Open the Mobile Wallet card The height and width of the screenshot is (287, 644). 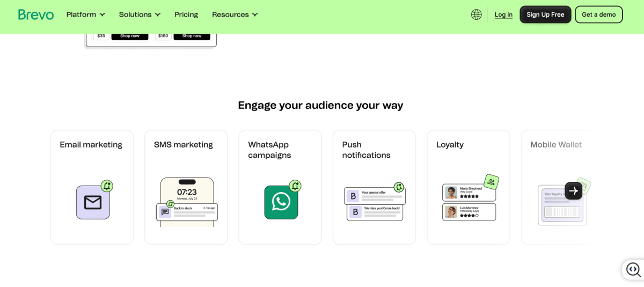(x=556, y=187)
